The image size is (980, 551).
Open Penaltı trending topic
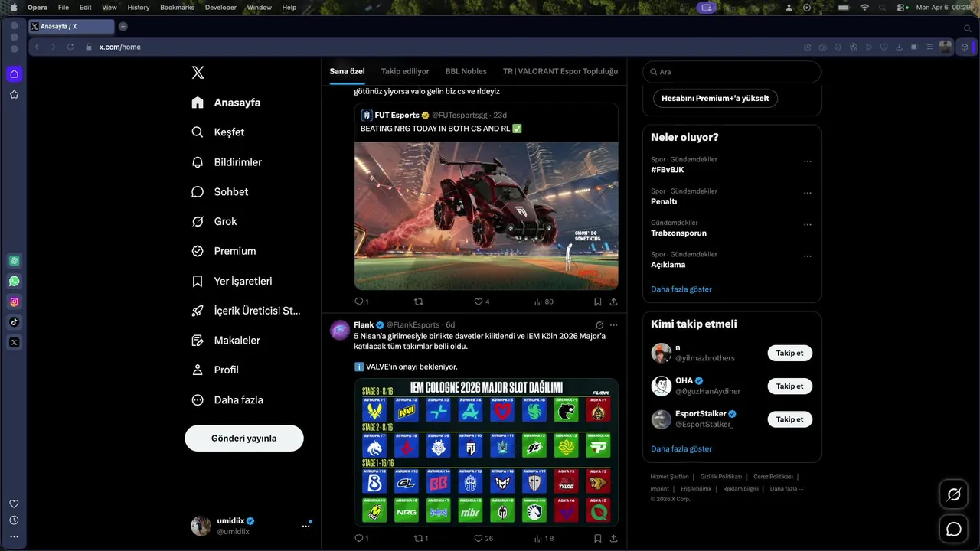(664, 201)
